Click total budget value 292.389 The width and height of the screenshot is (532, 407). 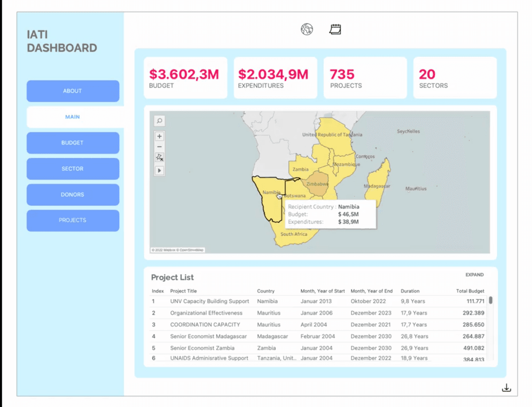point(473,313)
